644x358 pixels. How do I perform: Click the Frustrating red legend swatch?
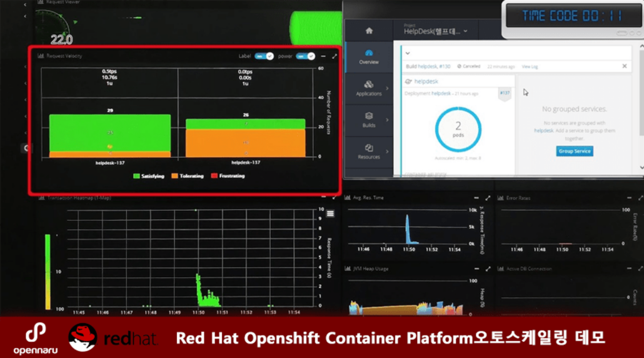pos(214,176)
